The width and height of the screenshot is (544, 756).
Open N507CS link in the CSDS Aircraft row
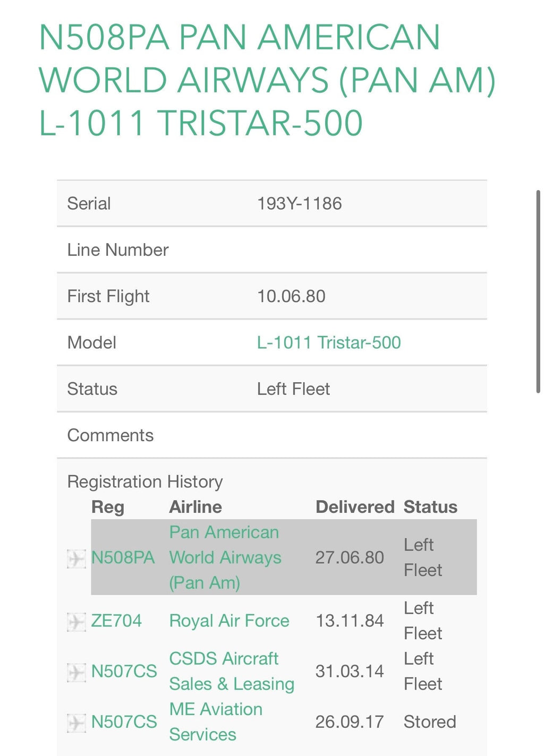124,671
